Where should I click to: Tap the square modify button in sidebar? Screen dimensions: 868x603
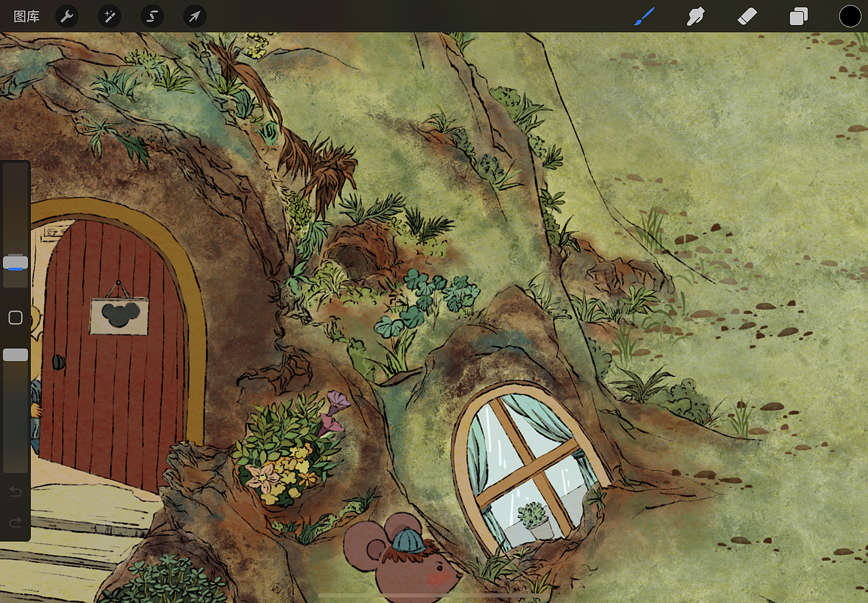point(15,317)
